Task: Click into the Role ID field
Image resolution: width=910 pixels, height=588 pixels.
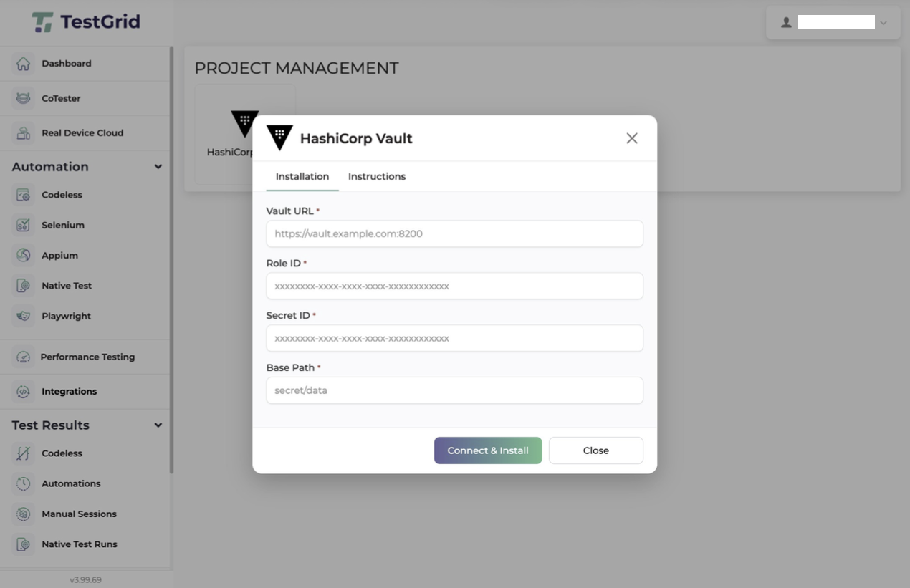Action: 454,286
